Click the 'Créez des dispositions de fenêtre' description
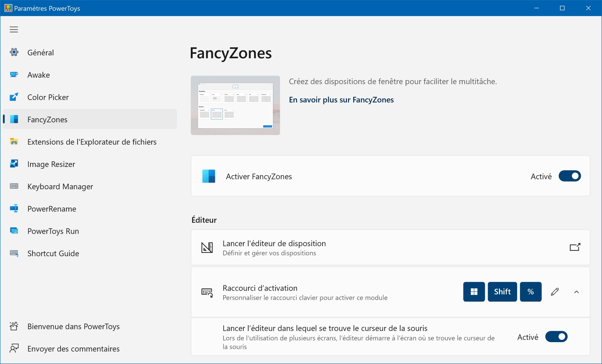Image resolution: width=602 pixels, height=364 pixels. (393, 81)
